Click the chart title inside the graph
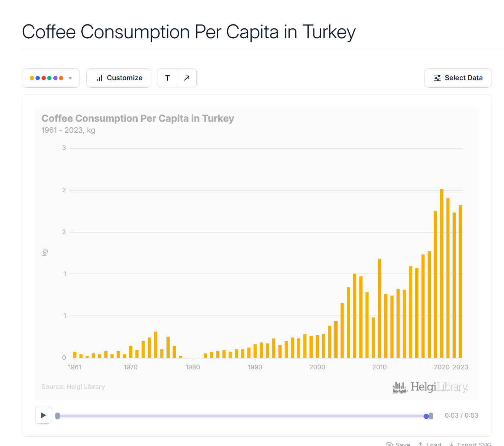This screenshot has width=504, height=446. [x=138, y=119]
